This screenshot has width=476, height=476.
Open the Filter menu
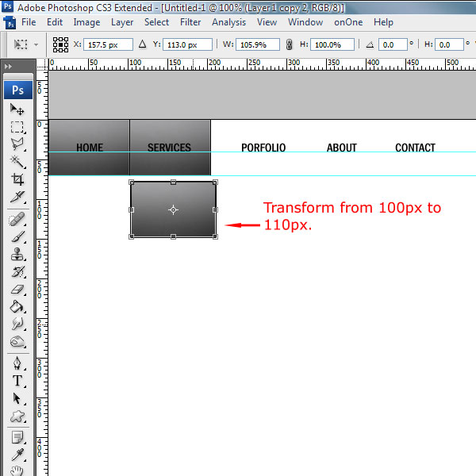[x=190, y=22]
